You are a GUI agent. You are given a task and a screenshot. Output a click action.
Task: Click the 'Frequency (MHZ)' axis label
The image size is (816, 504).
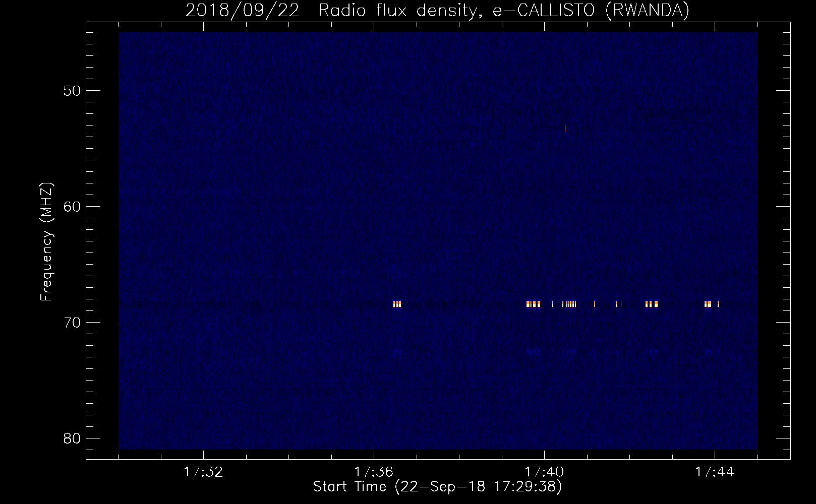(46, 242)
